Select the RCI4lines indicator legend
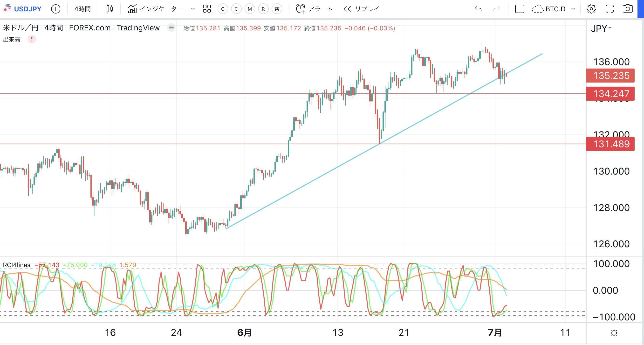Screen dimensions: 644x345 [16, 265]
